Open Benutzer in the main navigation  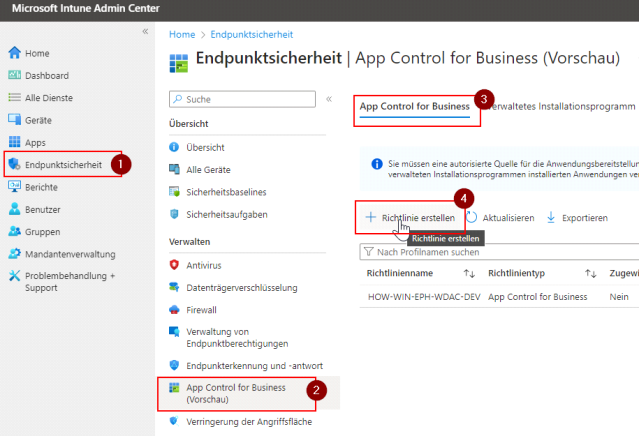(42, 209)
